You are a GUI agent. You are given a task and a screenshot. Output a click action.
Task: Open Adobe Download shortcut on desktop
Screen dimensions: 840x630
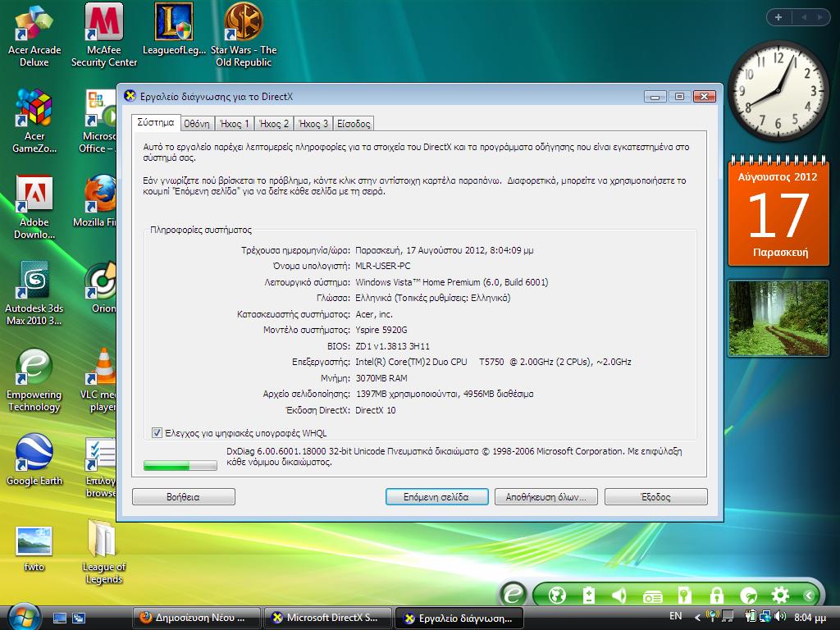point(34,208)
